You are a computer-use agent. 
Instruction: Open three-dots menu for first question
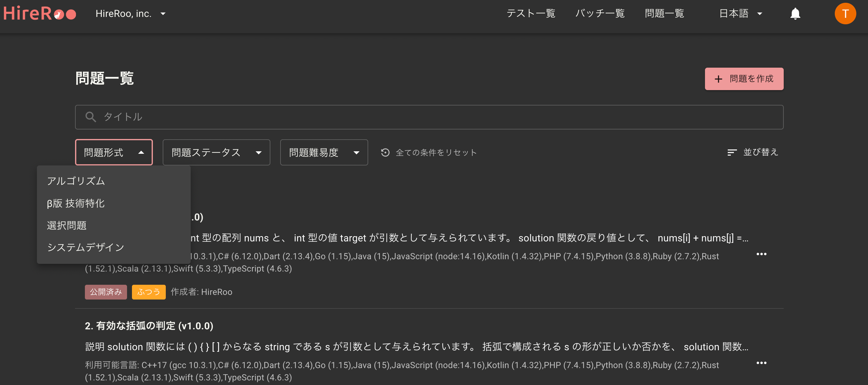[761, 254]
